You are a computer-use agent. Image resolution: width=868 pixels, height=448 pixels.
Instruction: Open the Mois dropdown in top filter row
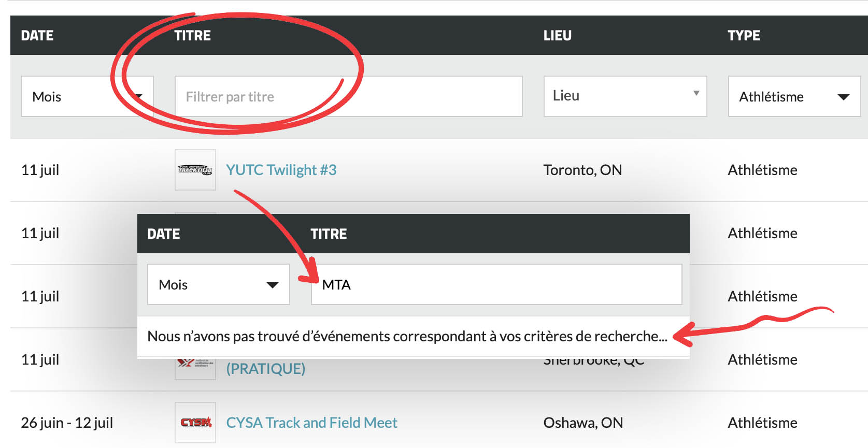pyautogui.click(x=73, y=96)
